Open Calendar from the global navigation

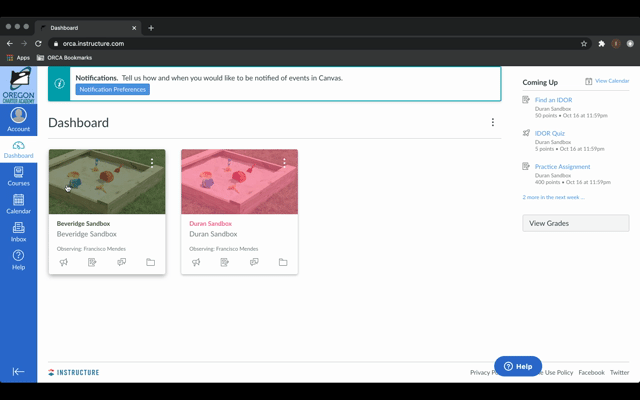pyautogui.click(x=18, y=204)
